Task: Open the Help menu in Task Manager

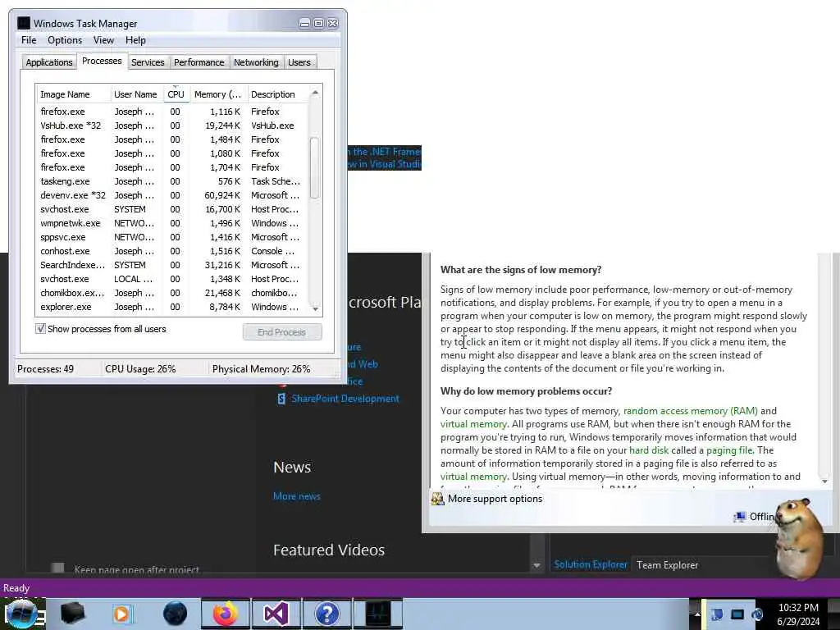Action: tap(135, 40)
